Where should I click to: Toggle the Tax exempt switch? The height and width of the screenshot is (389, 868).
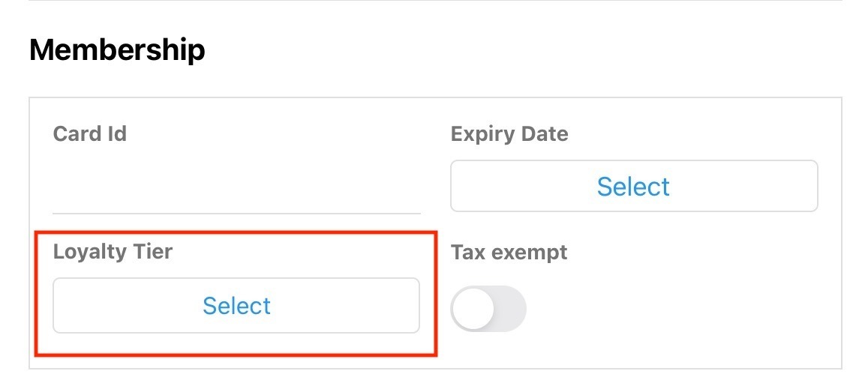488,308
